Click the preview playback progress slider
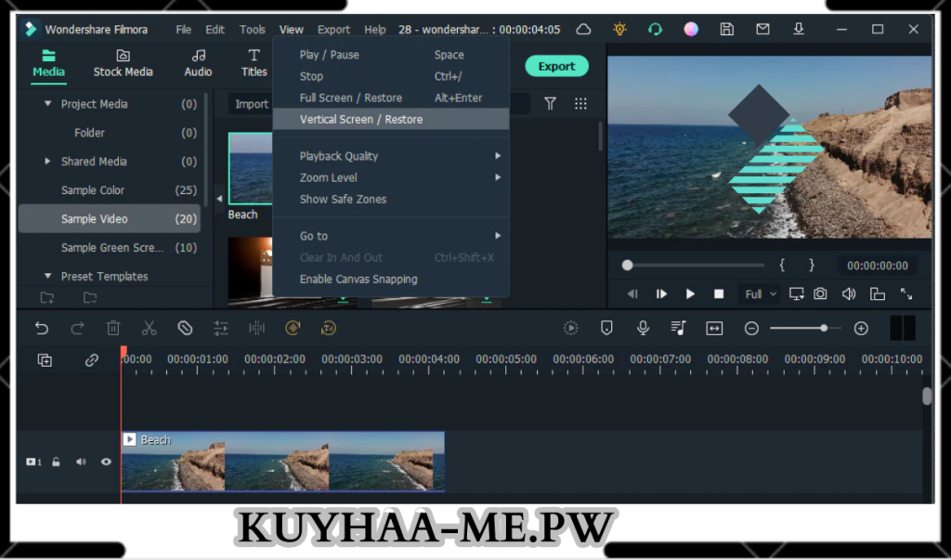 [695, 265]
